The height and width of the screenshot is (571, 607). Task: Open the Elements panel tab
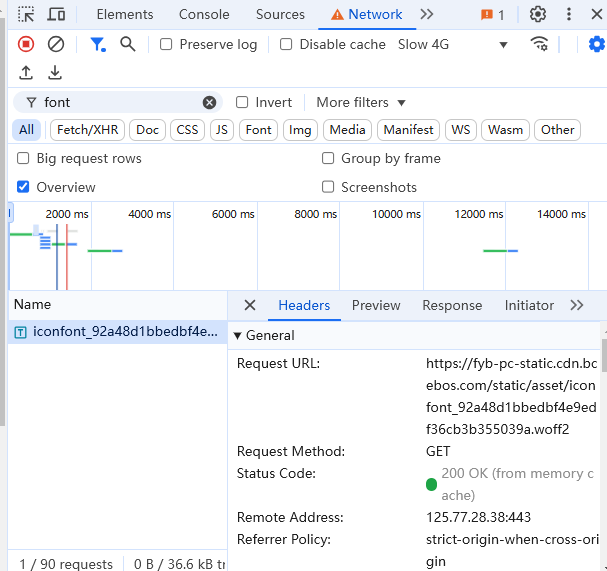tap(125, 14)
